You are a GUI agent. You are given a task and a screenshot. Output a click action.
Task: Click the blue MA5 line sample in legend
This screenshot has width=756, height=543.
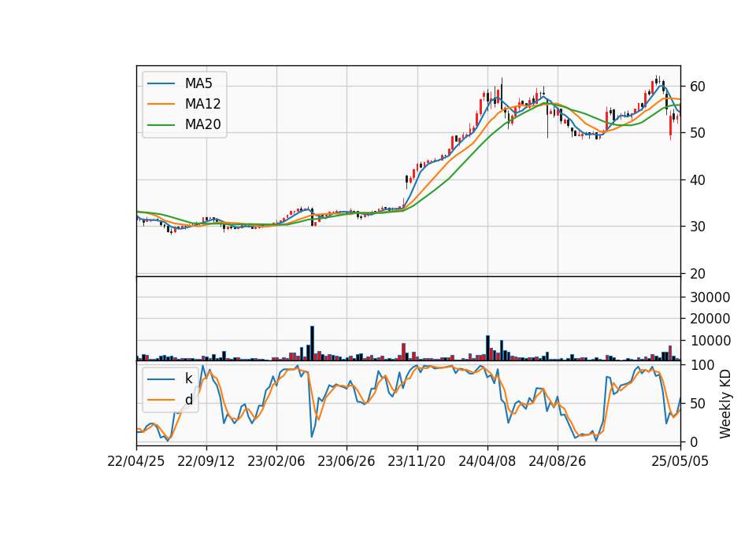(161, 83)
